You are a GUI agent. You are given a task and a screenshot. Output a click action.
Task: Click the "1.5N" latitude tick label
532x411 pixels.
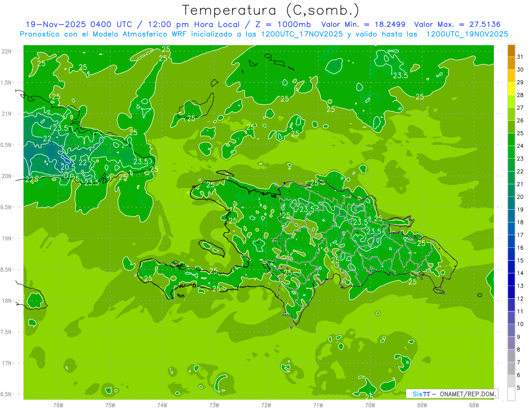7,82
